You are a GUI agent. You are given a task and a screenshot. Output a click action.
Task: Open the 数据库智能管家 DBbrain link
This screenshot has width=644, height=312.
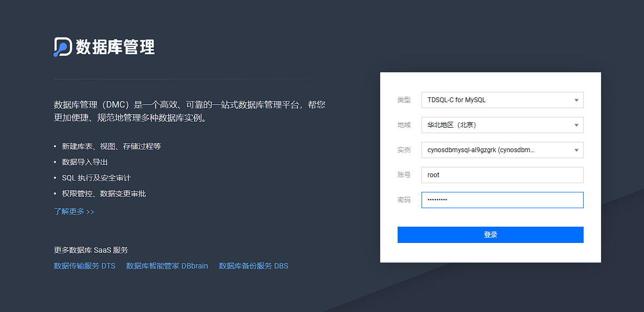(167, 266)
